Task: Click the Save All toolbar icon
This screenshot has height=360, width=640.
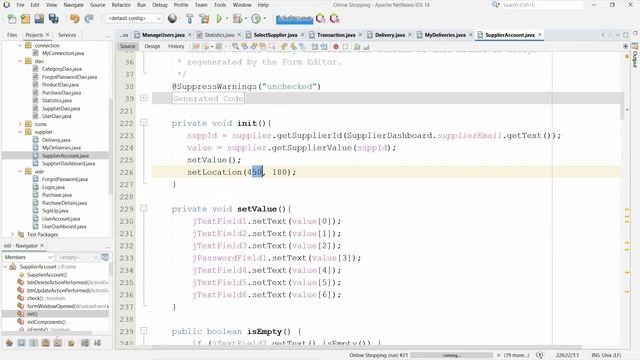Action: click(53, 19)
